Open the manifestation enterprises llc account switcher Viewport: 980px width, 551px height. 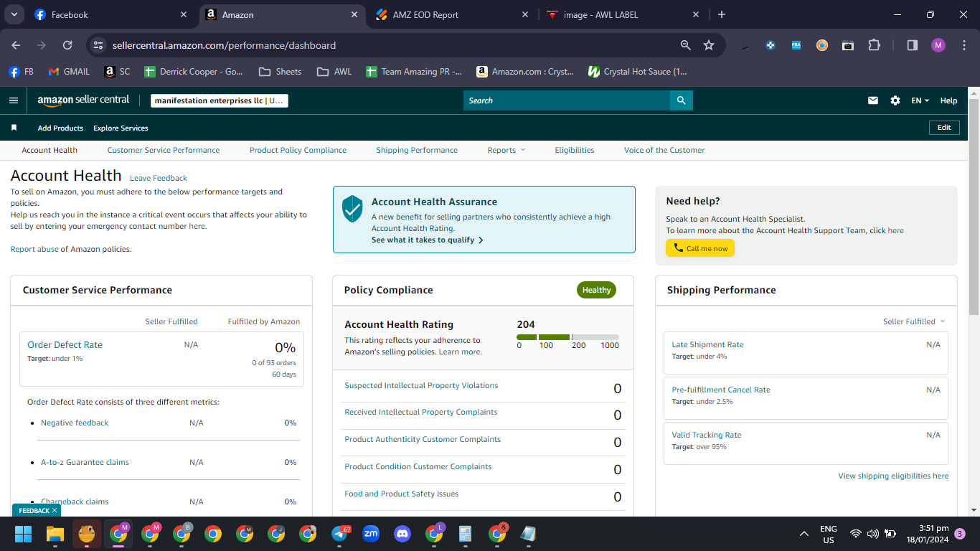(x=220, y=100)
